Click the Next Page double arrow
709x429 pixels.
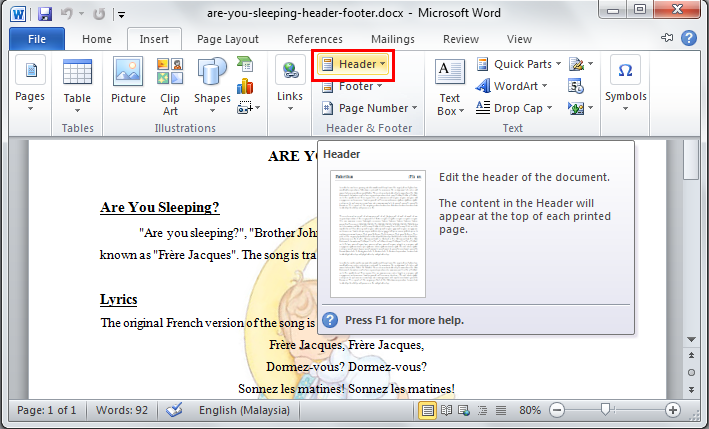pyautogui.click(x=691, y=389)
